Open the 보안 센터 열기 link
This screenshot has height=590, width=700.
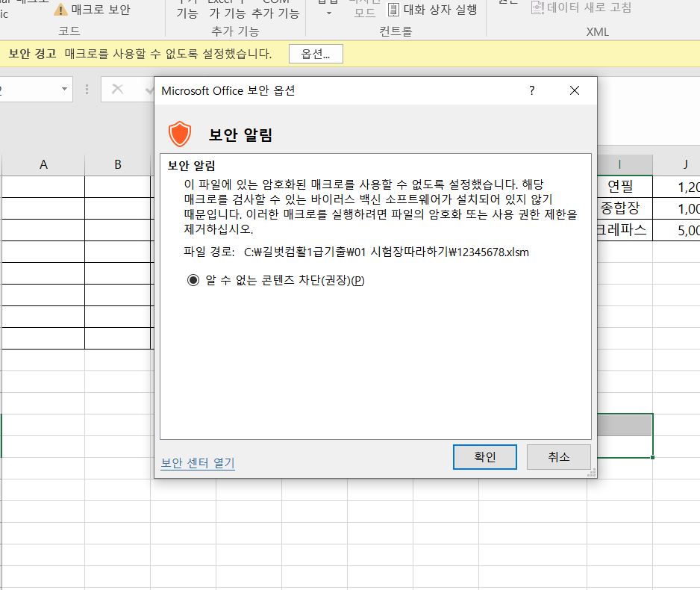pyautogui.click(x=198, y=463)
